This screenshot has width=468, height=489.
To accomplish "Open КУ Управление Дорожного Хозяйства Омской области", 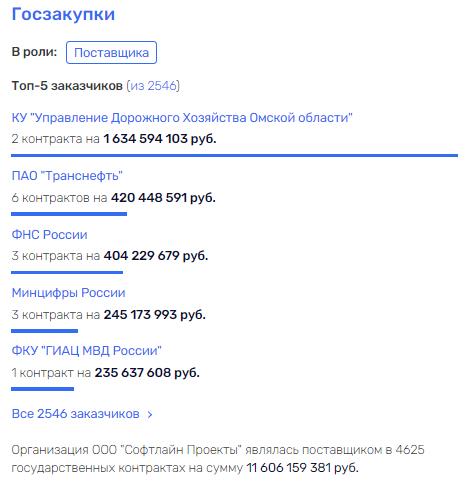I will click(182, 118).
